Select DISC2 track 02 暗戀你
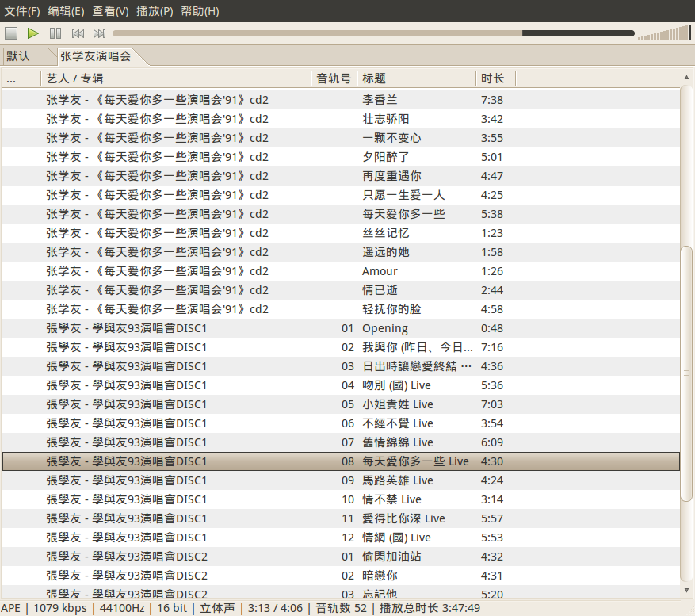Viewport: 695px width, 616px height. [341, 576]
